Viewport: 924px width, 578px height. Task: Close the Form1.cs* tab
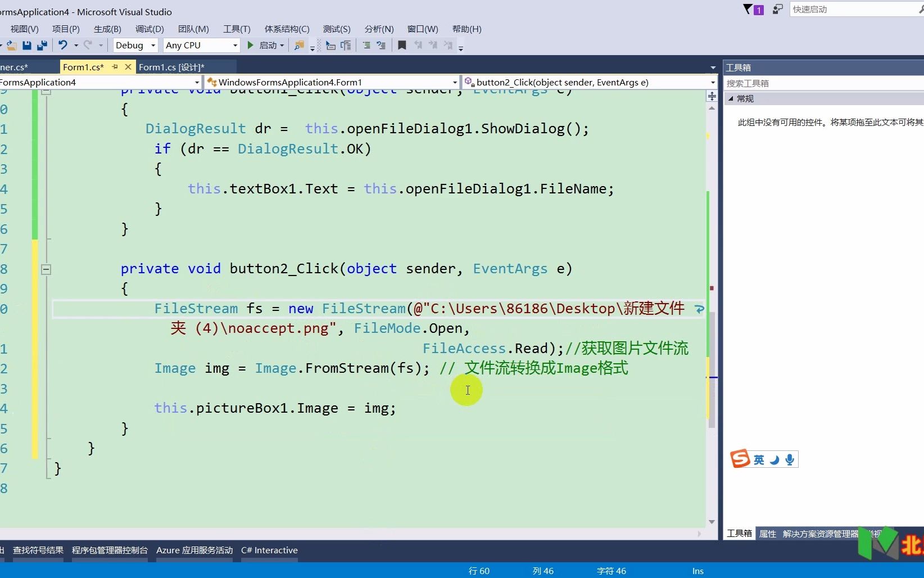click(128, 67)
